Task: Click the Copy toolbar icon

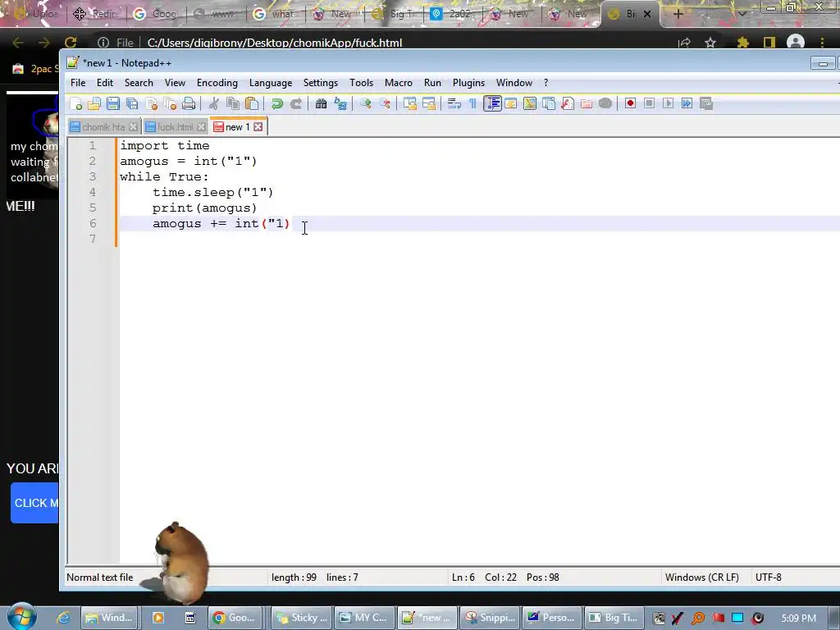Action: click(x=232, y=103)
